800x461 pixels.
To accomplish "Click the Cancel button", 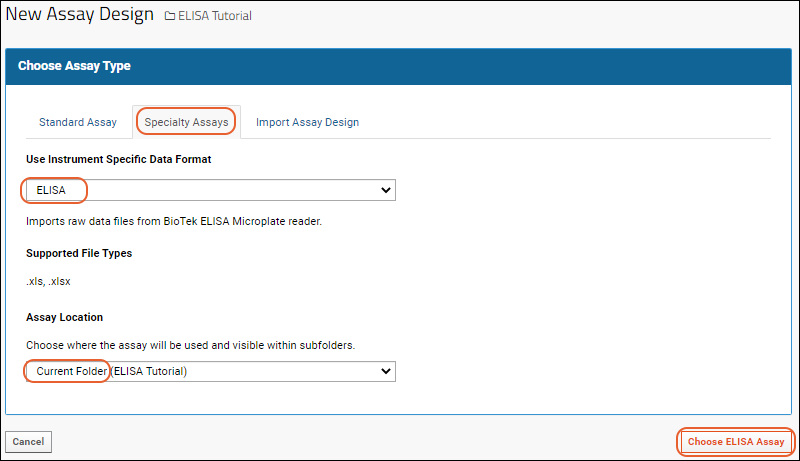I will tap(29, 442).
